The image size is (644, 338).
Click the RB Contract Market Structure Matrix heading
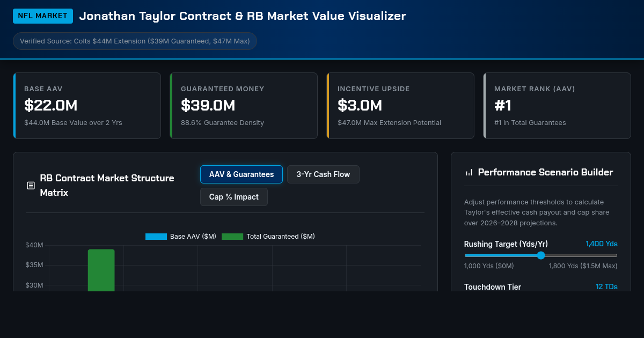click(107, 185)
